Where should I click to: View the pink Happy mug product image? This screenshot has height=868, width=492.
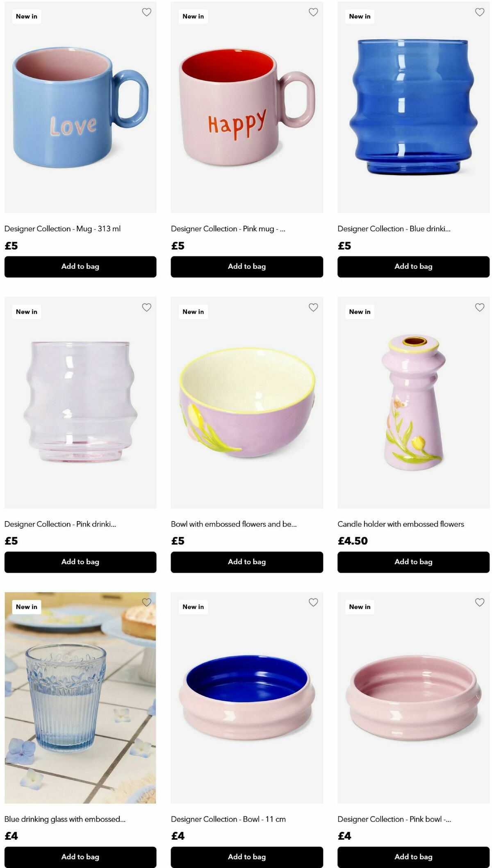point(247,107)
